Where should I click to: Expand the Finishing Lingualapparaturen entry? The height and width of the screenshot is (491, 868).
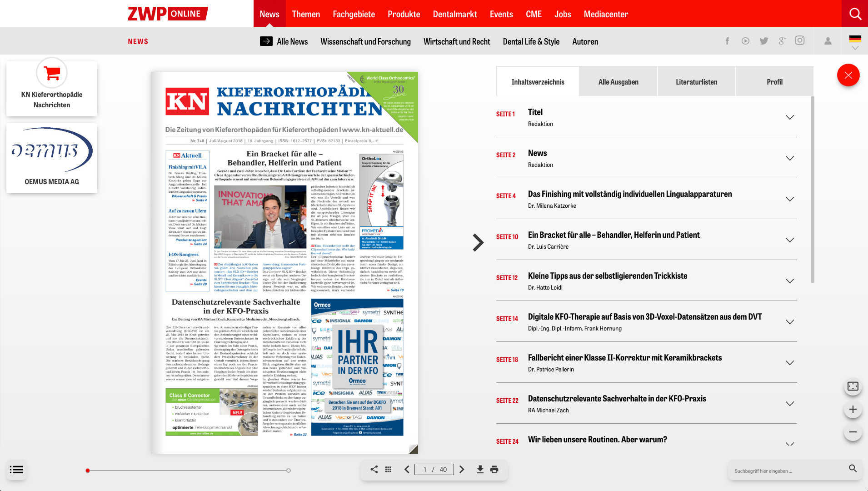[790, 199]
